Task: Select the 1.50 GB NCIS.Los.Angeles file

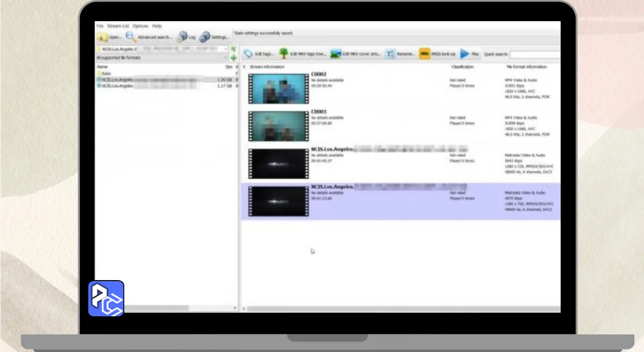Action: (166, 79)
